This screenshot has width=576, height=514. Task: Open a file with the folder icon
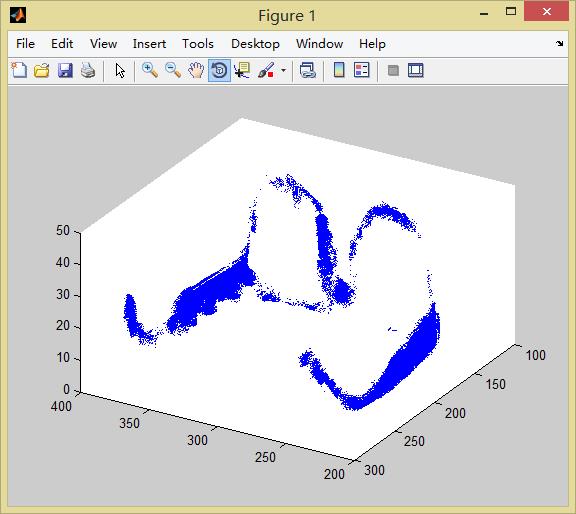[42, 70]
